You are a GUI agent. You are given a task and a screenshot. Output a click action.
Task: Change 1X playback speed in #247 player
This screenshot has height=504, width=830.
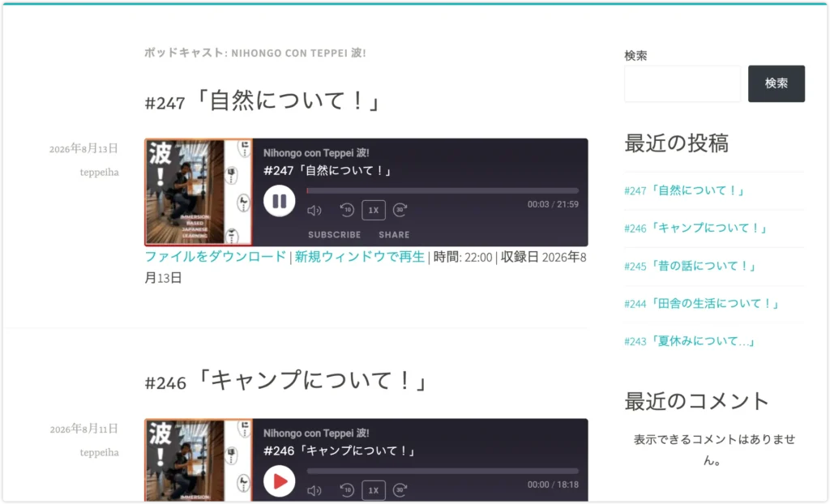[x=373, y=210]
